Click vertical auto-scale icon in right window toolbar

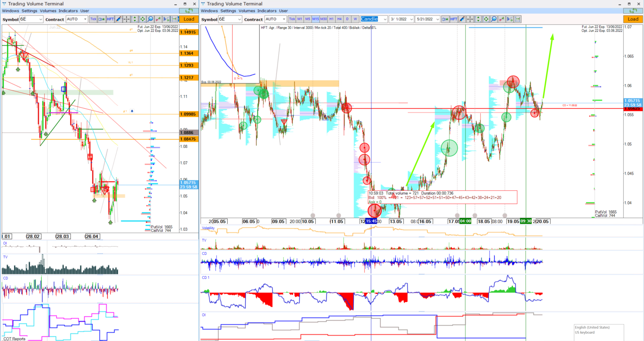(478, 19)
